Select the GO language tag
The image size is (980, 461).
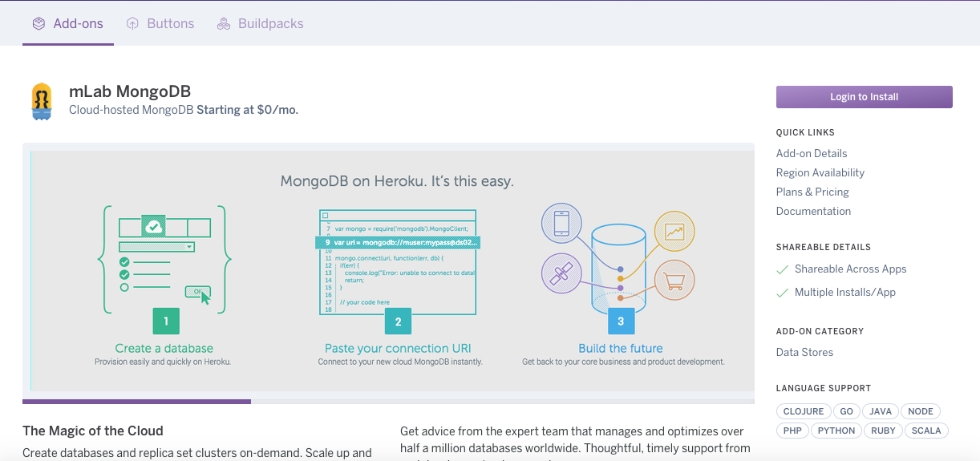(x=847, y=411)
